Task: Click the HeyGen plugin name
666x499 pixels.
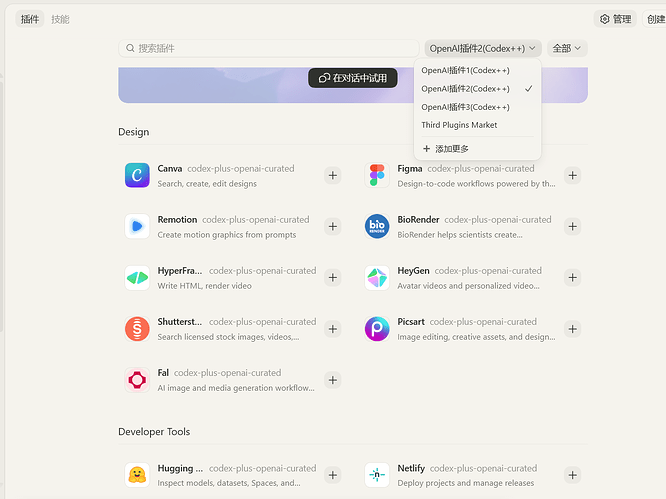Action: [x=413, y=271]
